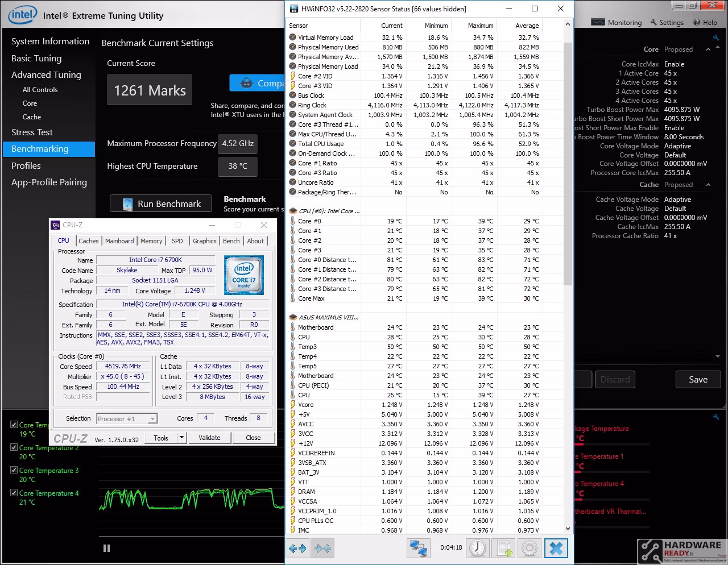Click the Run Benchmark button
Screen dimensions: 728x565
[161, 203]
